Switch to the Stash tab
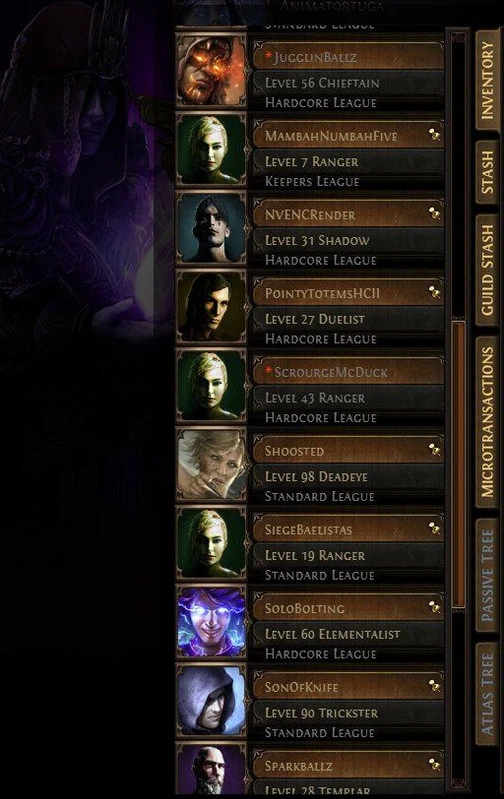This screenshot has width=504, height=799. [487, 172]
